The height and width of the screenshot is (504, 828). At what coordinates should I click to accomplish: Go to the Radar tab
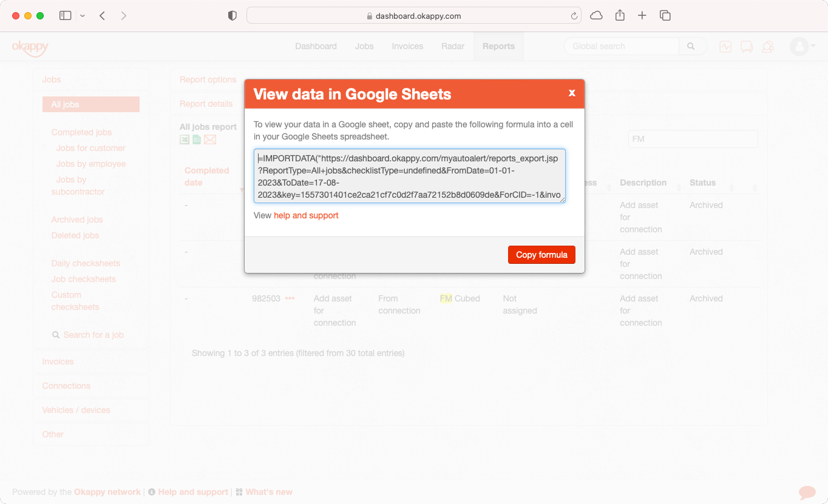[x=453, y=46]
